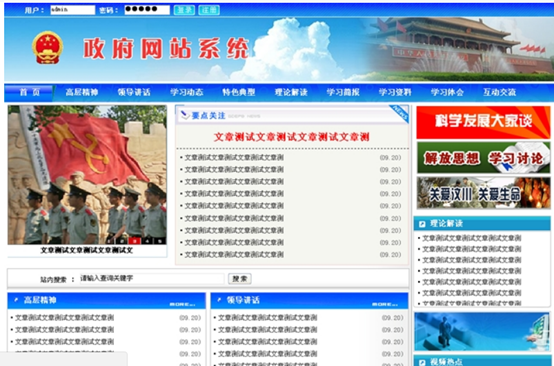Click the 搜索 search button
The width and height of the screenshot is (554, 366).
point(240,279)
